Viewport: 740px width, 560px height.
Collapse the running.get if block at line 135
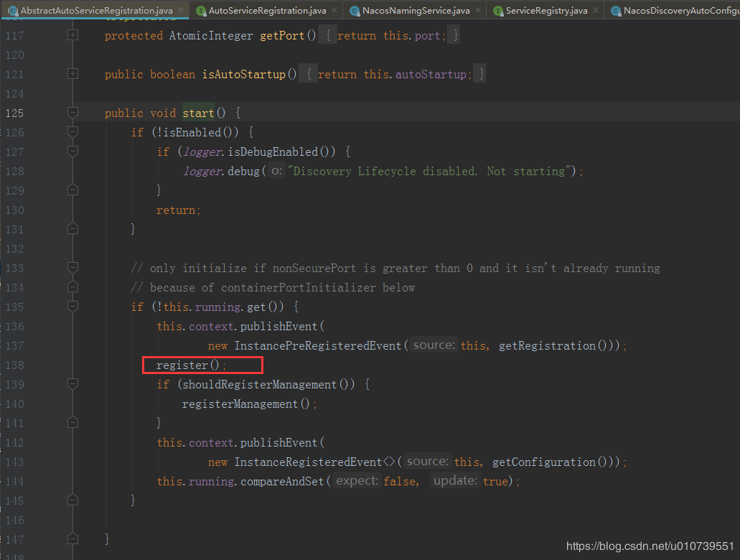pos(72,307)
